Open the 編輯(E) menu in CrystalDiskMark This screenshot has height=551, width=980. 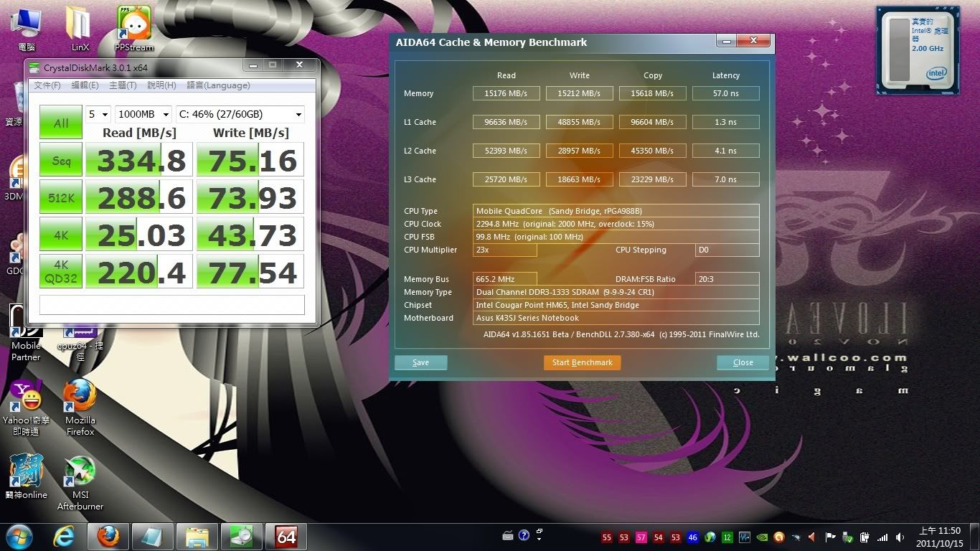85,85
